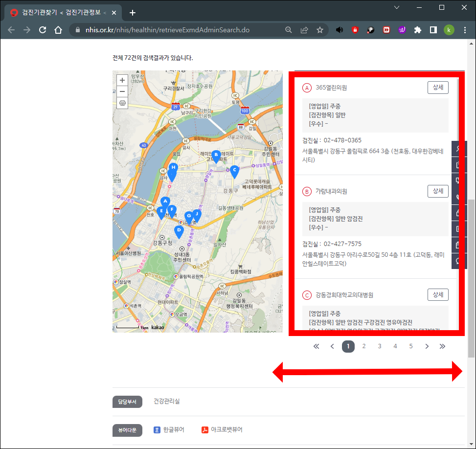Open 상세 for 365열린의원

click(438, 88)
